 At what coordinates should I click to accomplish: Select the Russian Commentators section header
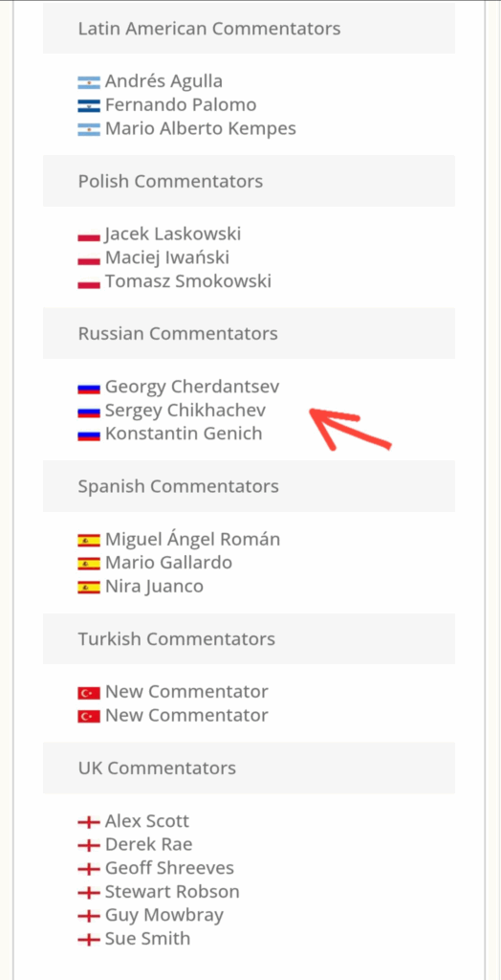pyautogui.click(x=249, y=333)
